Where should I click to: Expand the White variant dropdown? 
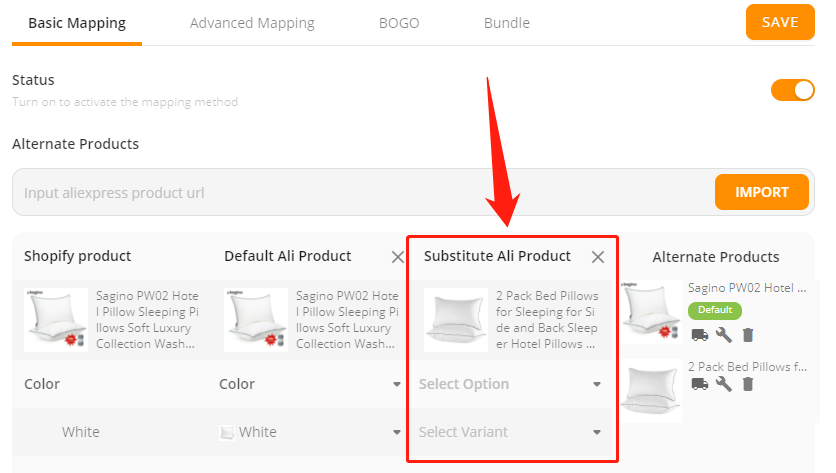pyautogui.click(x=310, y=432)
